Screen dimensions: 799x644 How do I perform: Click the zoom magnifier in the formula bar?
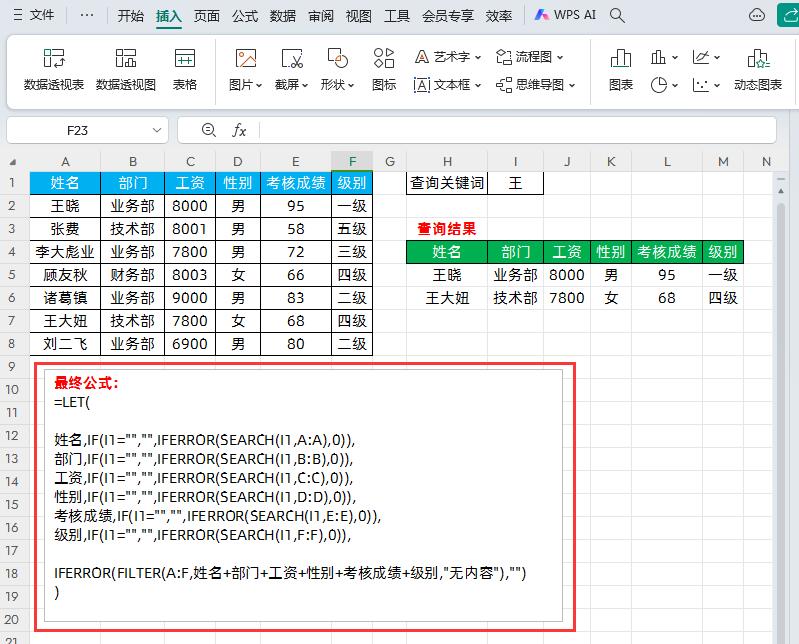point(208,130)
